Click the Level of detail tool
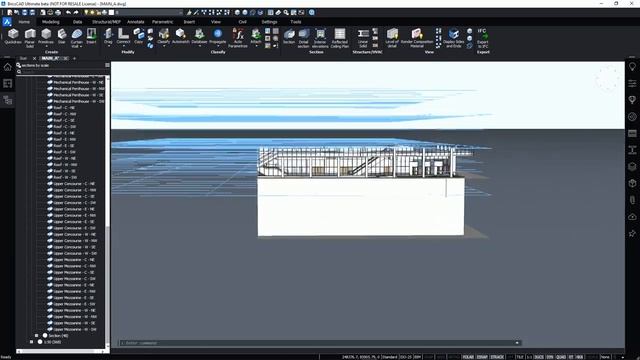 (x=392, y=38)
